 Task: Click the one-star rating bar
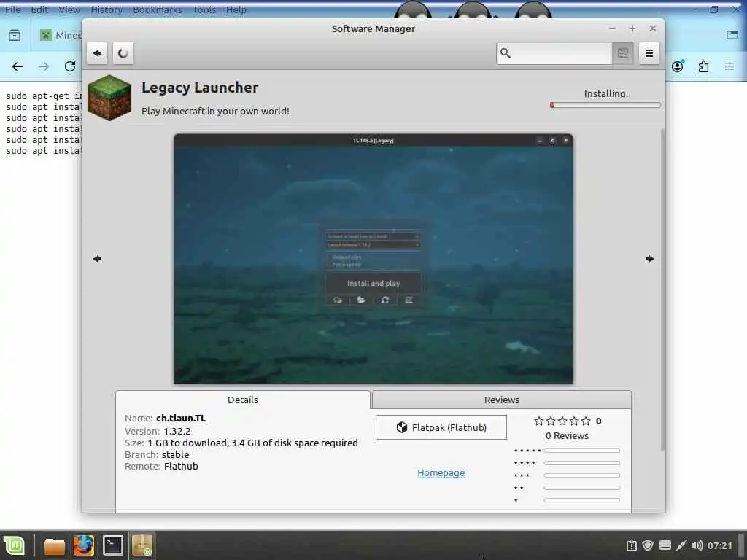581,500
